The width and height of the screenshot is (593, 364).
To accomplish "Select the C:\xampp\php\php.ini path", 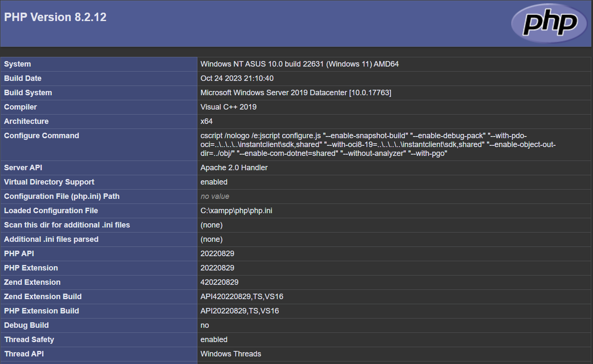I will 236,211.
